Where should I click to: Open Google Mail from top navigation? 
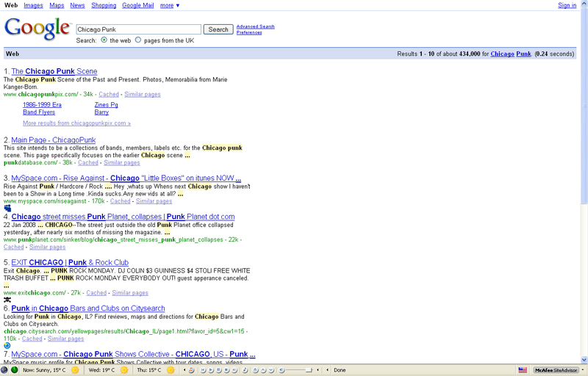[x=138, y=5]
